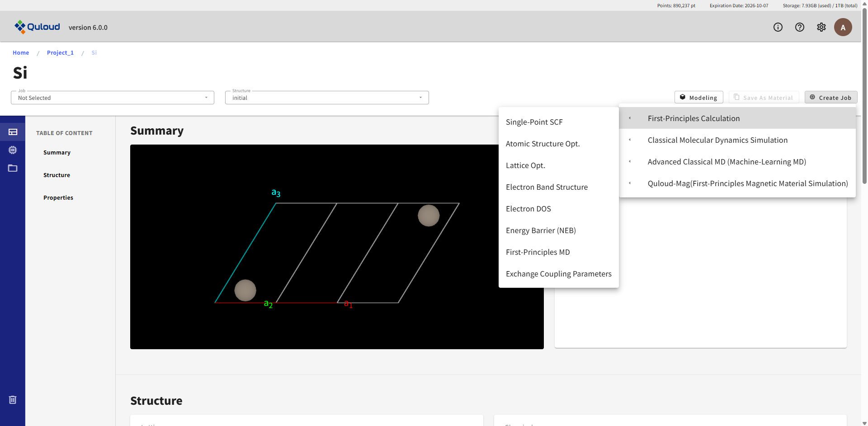Open the folder icon in left sidebar
This screenshot has height=426, width=868.
[13, 168]
